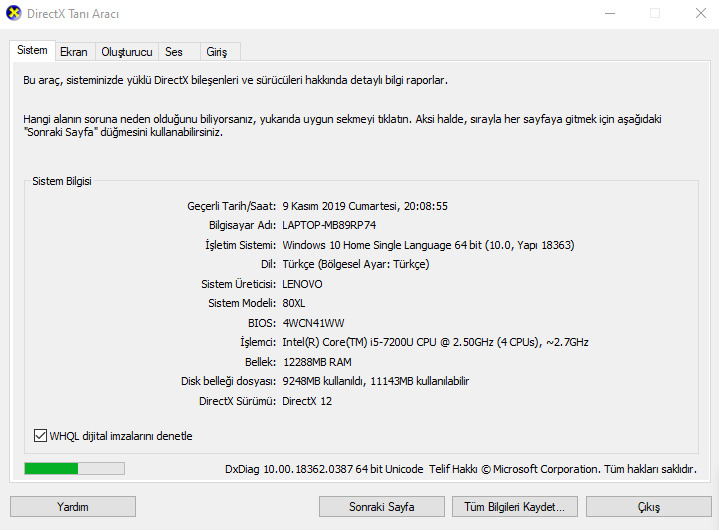This screenshot has height=530, width=719.
Task: Click the WHQL dijital imzalarını denetle label
Action: 121,436
